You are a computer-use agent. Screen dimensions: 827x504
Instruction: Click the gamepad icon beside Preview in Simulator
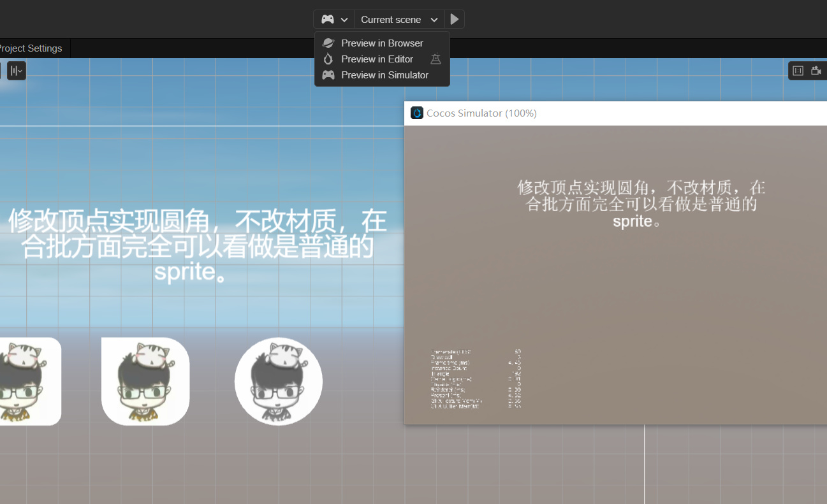pos(328,75)
